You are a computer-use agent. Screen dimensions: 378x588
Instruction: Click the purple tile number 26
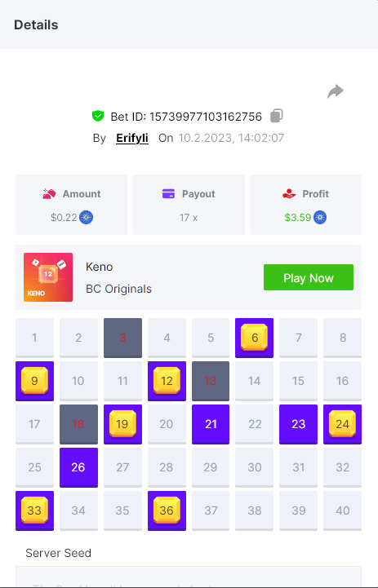click(x=78, y=467)
